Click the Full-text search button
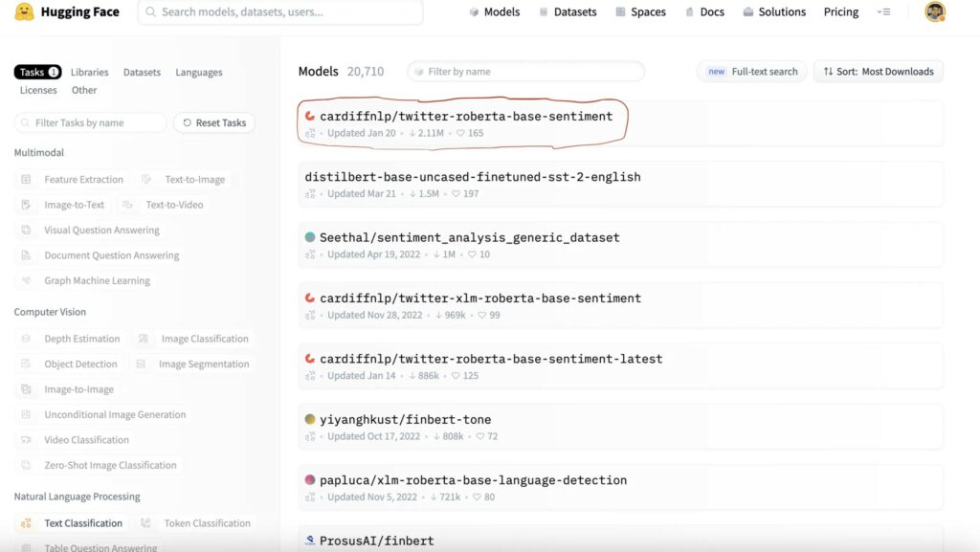Viewport: 980px width, 552px height. (x=752, y=72)
